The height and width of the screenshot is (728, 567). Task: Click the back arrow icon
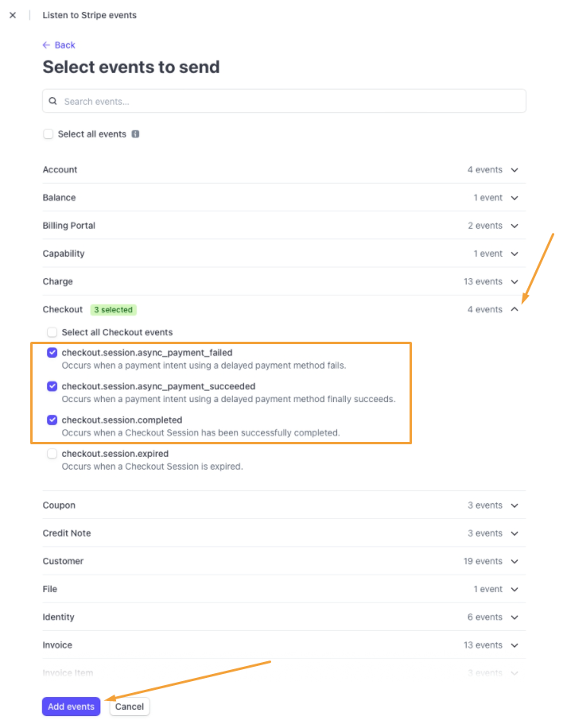(x=46, y=45)
